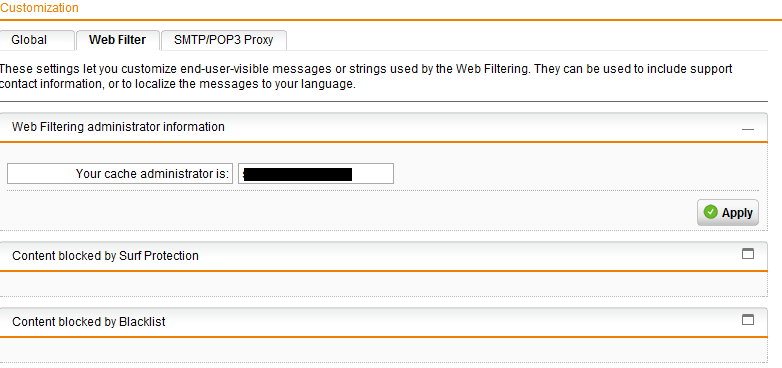The height and width of the screenshot is (368, 782).
Task: Collapse the Web Filtering administrator information panel icon
Action: tap(747, 129)
